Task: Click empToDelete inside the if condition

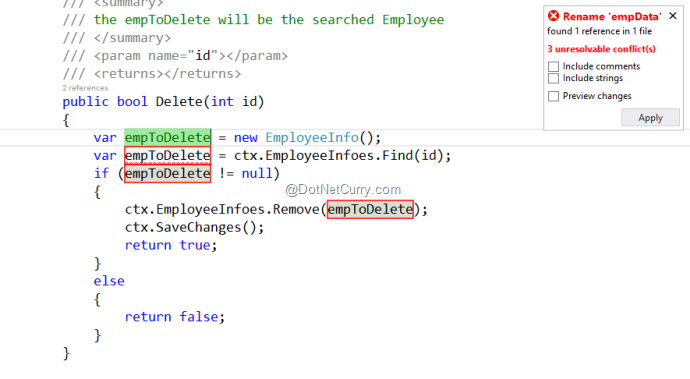Action: 168,173
